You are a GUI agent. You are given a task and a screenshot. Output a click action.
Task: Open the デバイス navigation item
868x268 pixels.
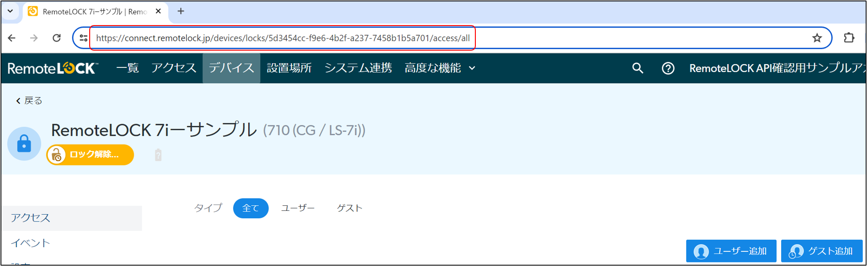[231, 68]
